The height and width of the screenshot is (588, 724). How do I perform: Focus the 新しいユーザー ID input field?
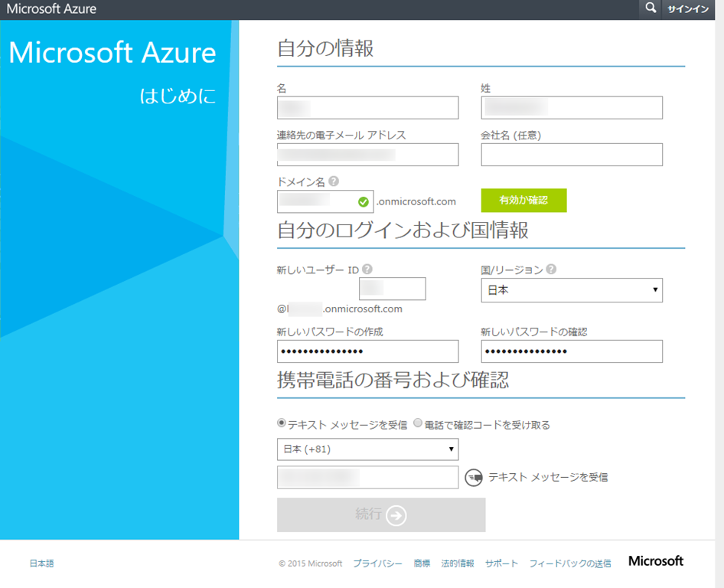click(393, 289)
